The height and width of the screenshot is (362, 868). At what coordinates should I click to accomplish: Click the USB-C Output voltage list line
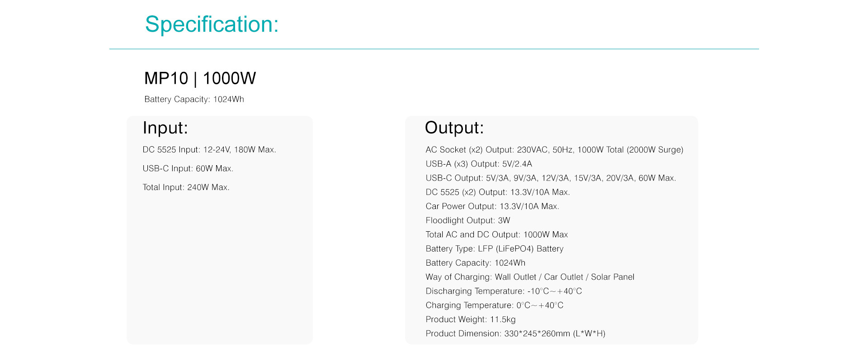click(551, 178)
